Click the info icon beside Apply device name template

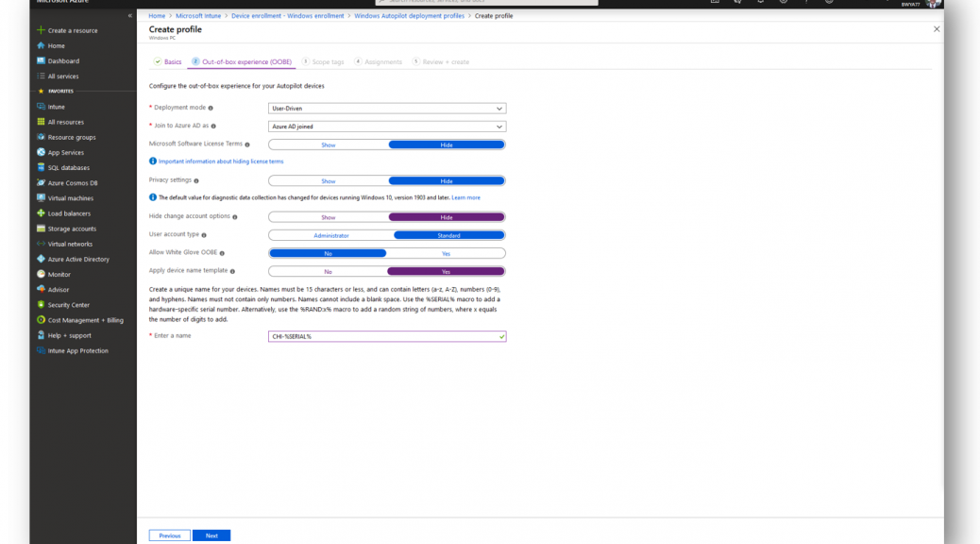click(x=232, y=271)
